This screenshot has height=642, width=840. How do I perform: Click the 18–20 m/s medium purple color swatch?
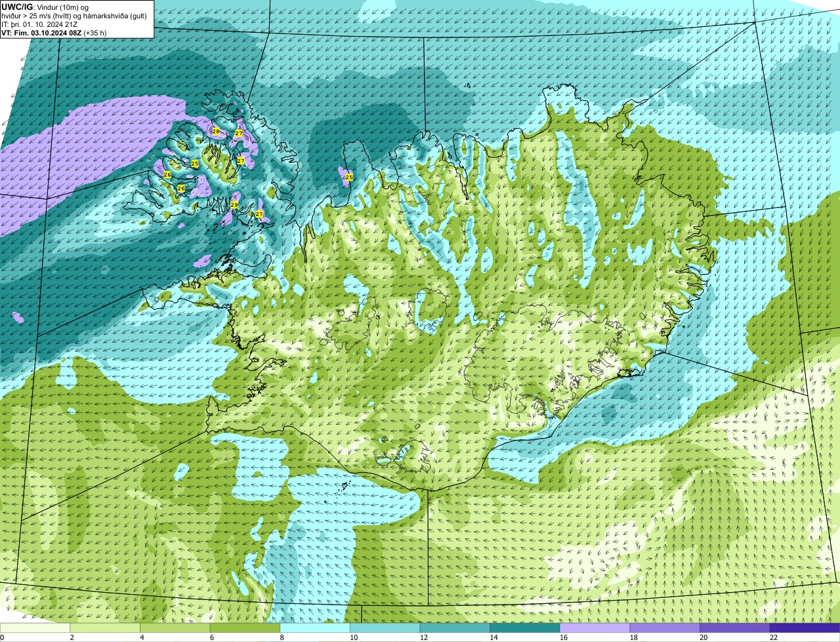665,628
